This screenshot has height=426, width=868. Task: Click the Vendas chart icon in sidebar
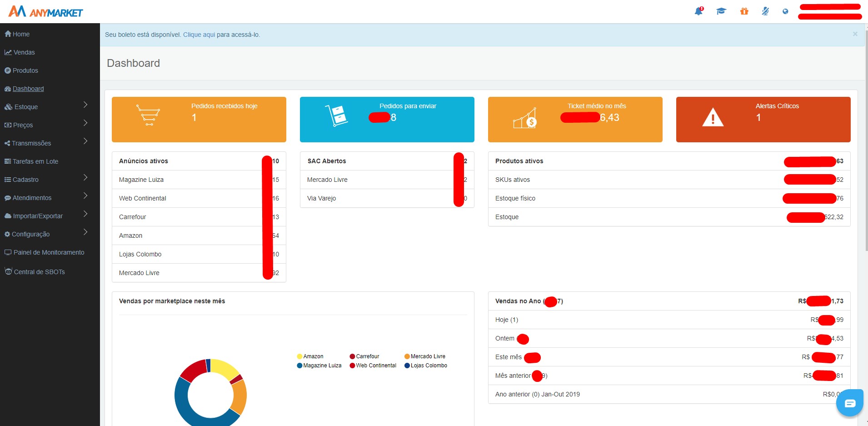[8, 52]
